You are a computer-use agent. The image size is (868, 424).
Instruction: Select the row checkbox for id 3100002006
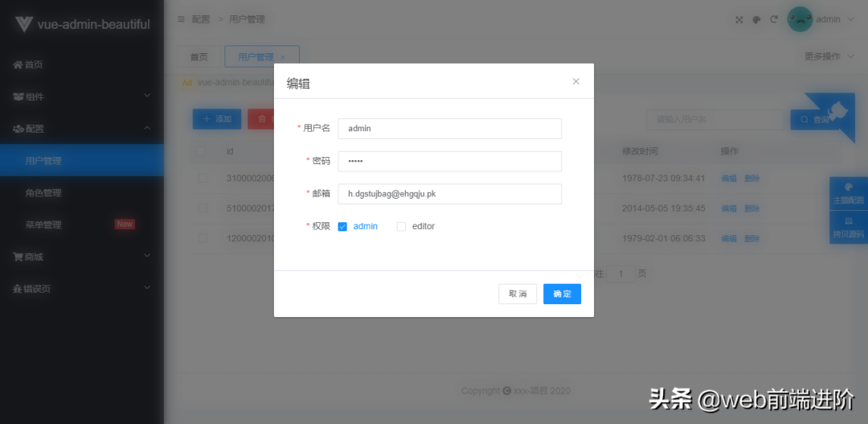tap(203, 179)
